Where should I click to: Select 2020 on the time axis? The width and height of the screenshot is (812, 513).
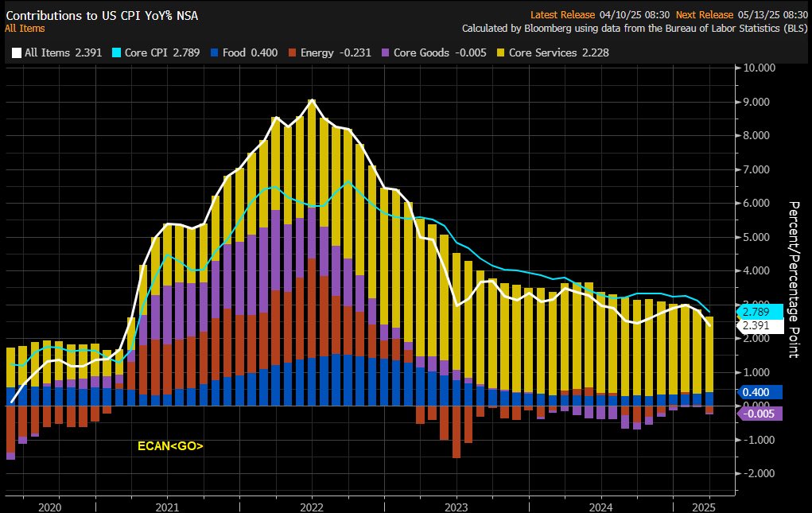tap(49, 506)
